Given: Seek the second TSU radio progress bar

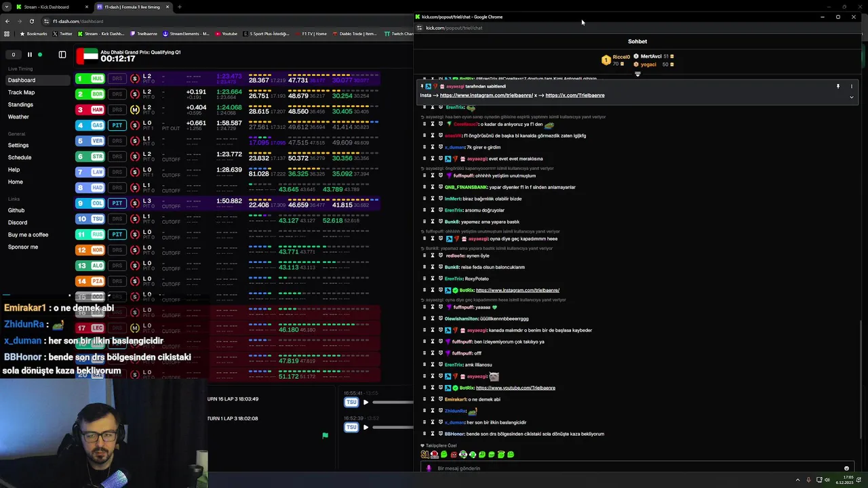Looking at the screenshot, I should click(393, 427).
